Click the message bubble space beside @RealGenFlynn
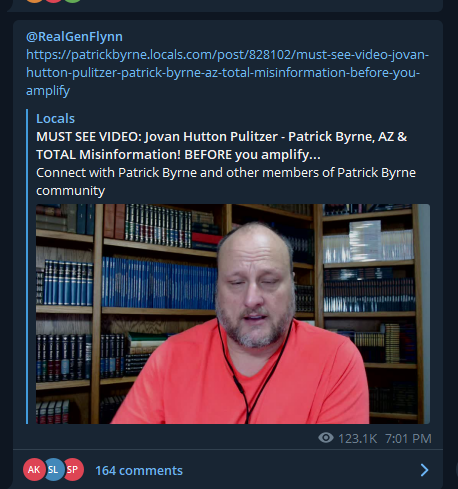 (280, 37)
